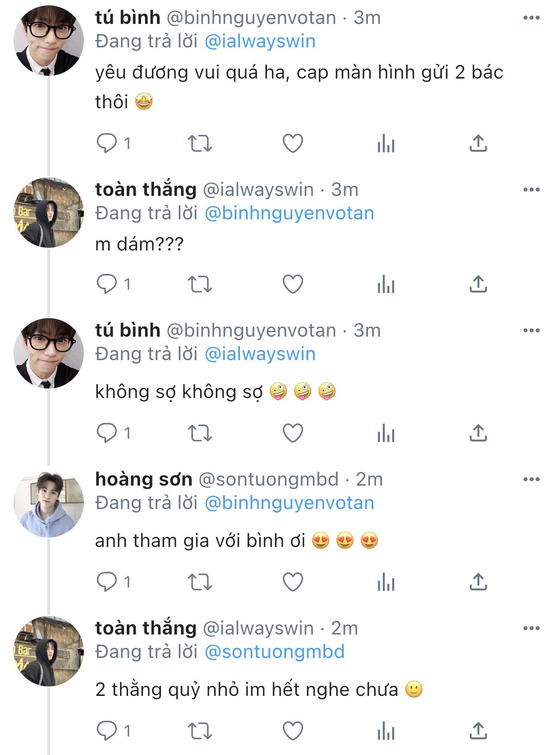This screenshot has width=560, height=755.
Task: Open more options on the 'm dám???' tweet
Action: coord(531,190)
